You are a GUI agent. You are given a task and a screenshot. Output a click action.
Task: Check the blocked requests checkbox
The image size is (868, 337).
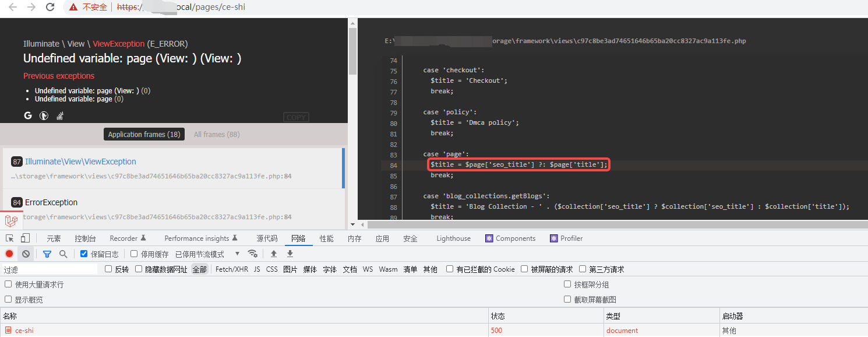(524, 269)
